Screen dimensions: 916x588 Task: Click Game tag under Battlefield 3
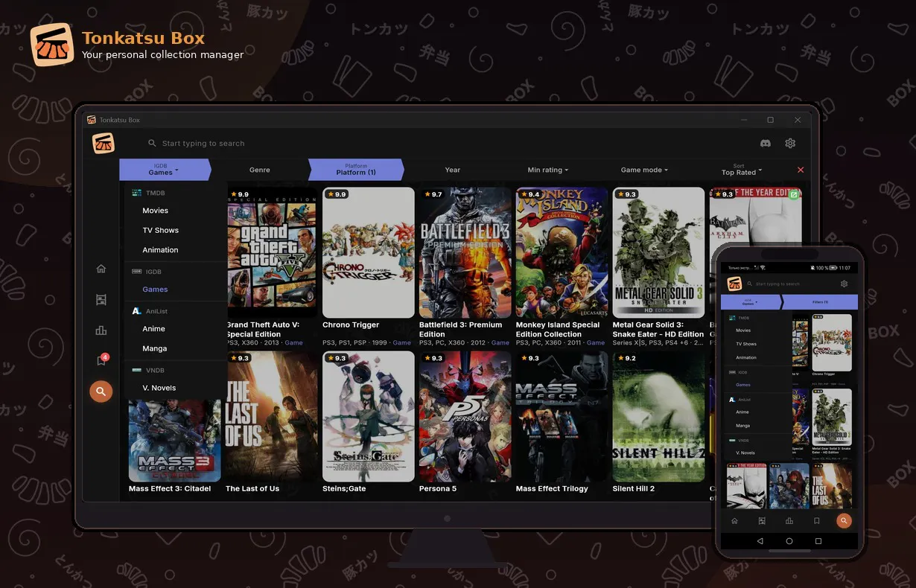[x=500, y=343]
